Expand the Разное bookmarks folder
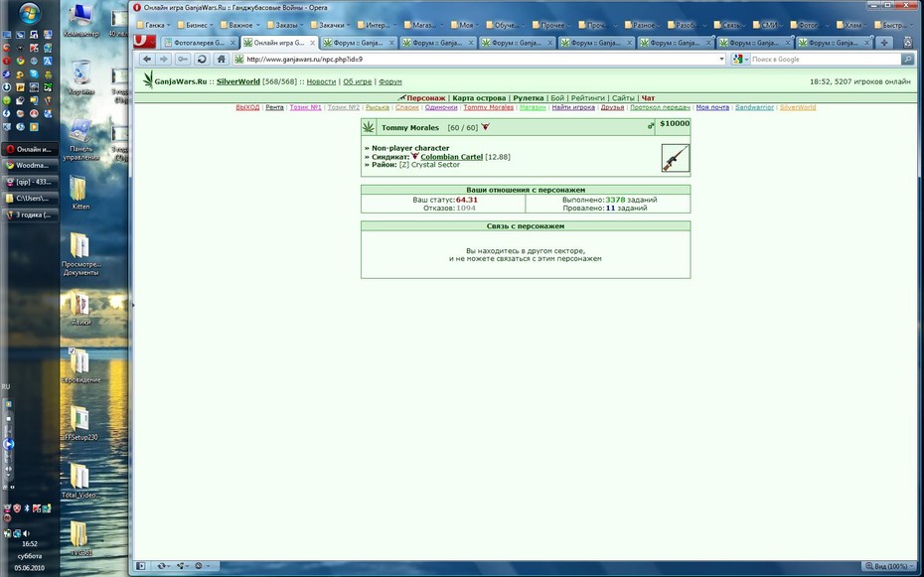The image size is (924, 577). click(644, 25)
